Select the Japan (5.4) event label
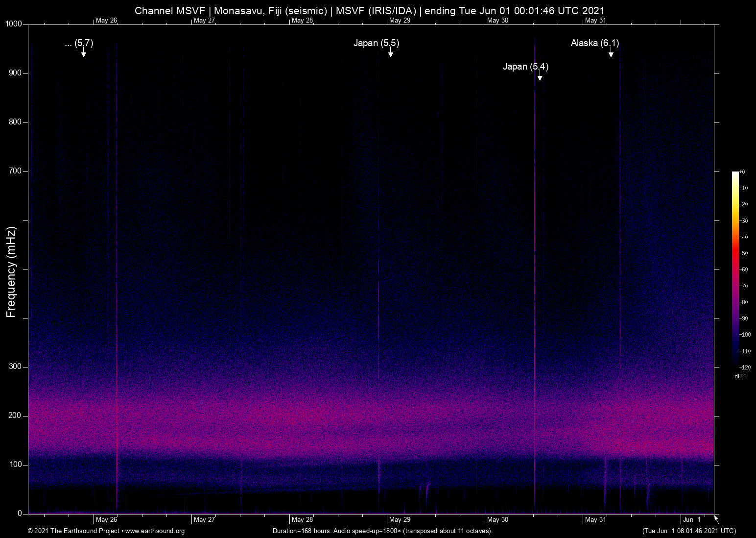Viewport: 756px width, 538px height. click(525, 67)
